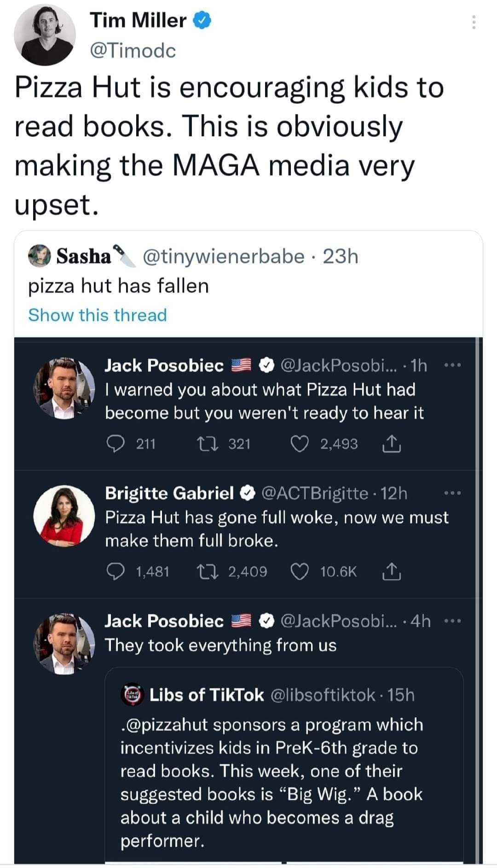Screen dimensions: 497x868
Task: Open the three-dot tweet options menu
Action: click(x=474, y=22)
